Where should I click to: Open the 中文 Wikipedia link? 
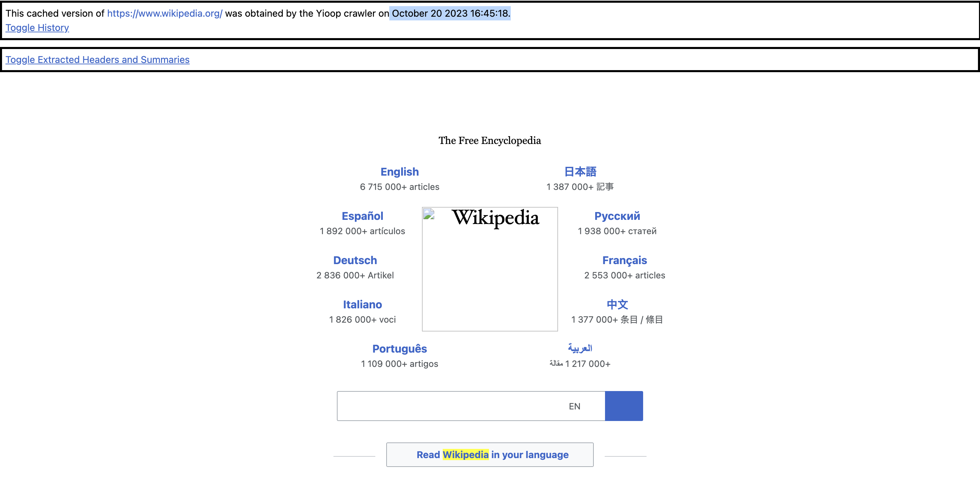pyautogui.click(x=617, y=304)
